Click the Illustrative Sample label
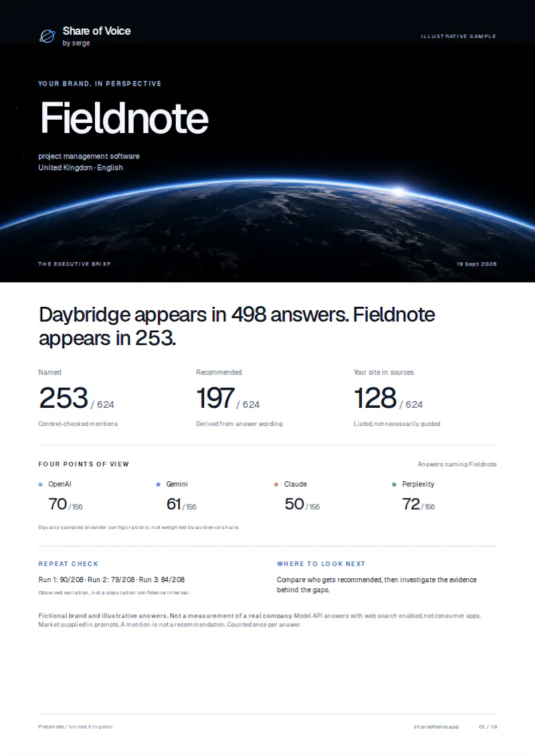The width and height of the screenshot is (535, 756). coord(458,36)
